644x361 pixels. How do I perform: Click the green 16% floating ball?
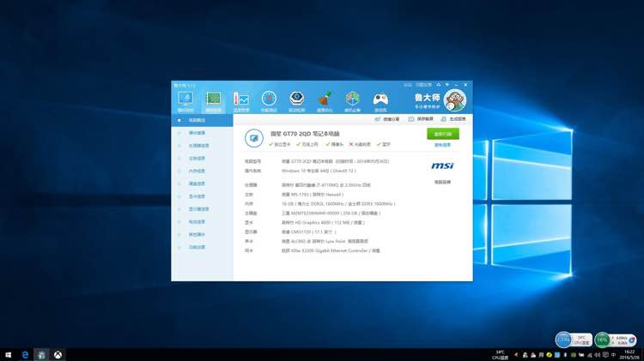(602, 340)
